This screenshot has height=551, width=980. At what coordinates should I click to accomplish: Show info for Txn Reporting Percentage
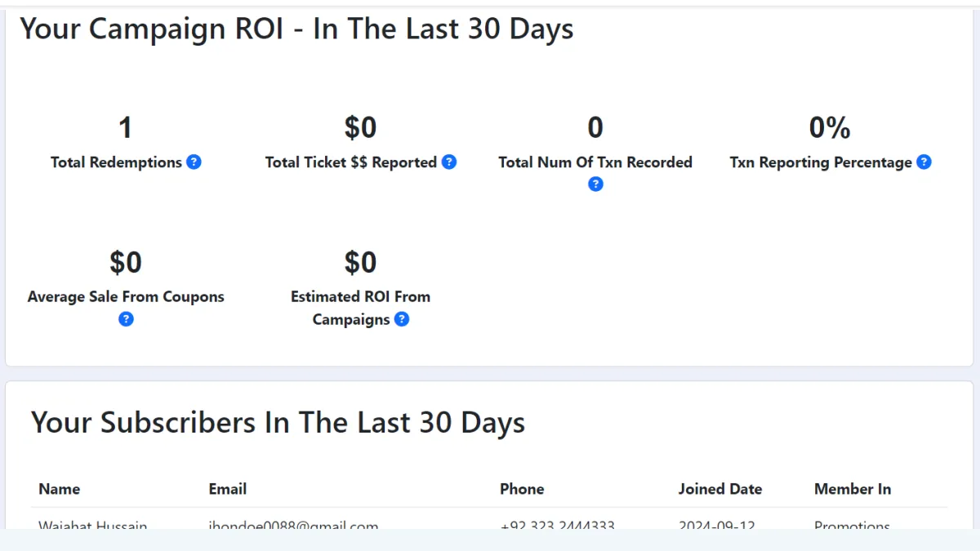[924, 162]
